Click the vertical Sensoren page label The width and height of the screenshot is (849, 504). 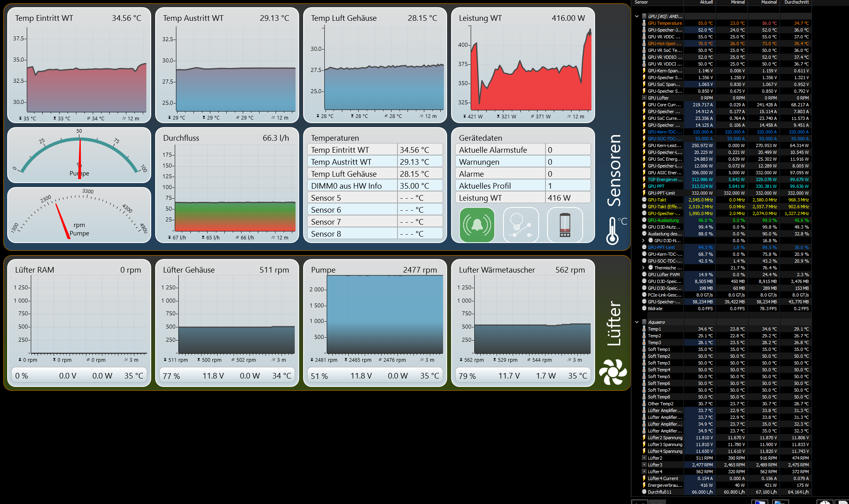[614, 171]
